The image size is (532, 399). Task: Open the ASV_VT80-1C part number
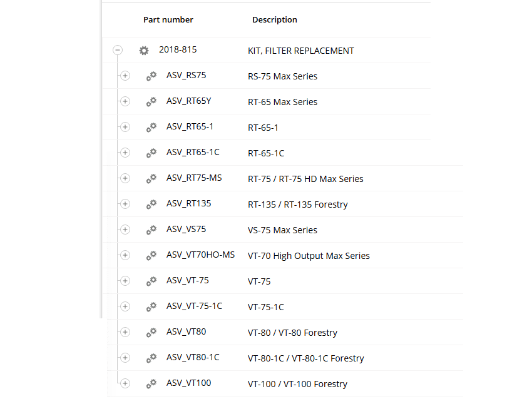[193, 358]
